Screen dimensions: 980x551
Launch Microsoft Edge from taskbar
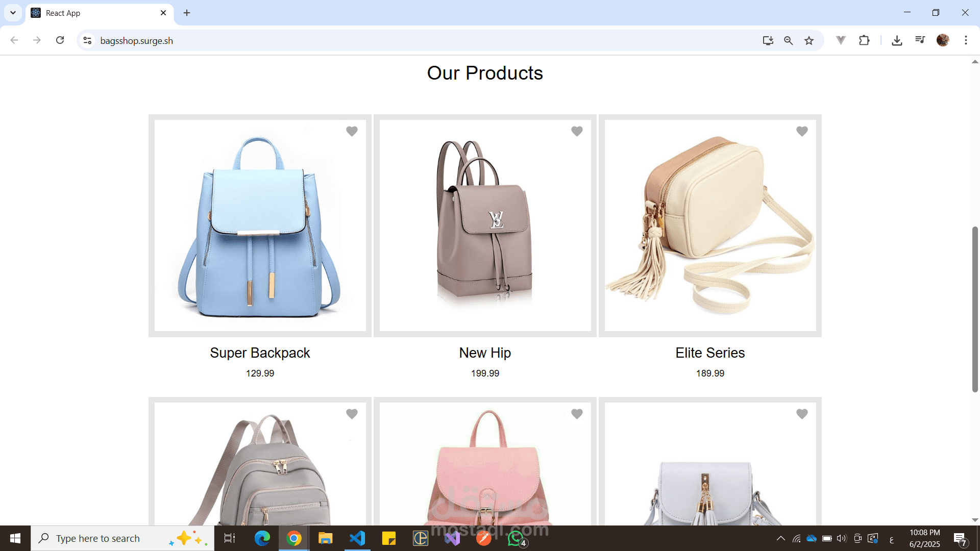(x=262, y=538)
